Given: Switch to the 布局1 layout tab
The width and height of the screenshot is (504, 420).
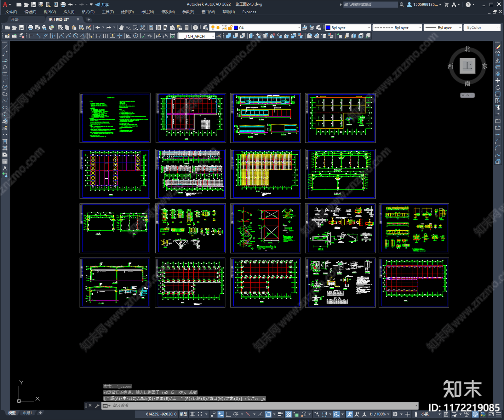Looking at the screenshot, I should (x=27, y=413).
